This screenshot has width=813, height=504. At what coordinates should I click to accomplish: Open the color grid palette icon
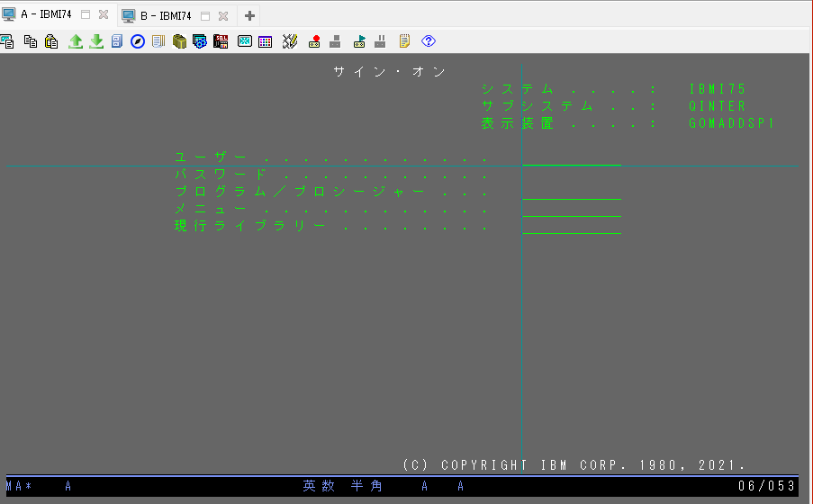coord(265,42)
